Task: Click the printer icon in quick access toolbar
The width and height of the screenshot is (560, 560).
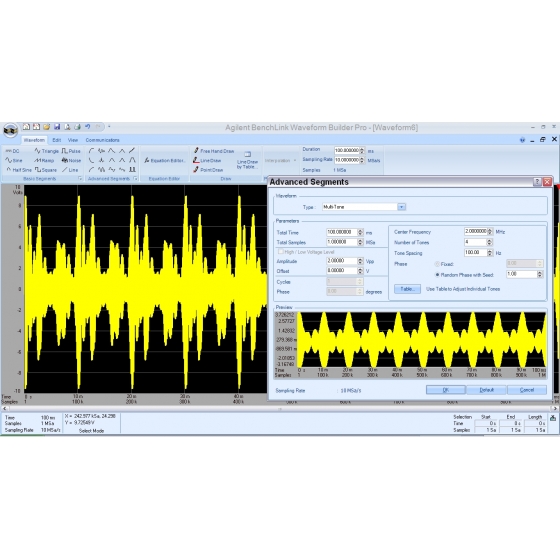Action: point(77,127)
